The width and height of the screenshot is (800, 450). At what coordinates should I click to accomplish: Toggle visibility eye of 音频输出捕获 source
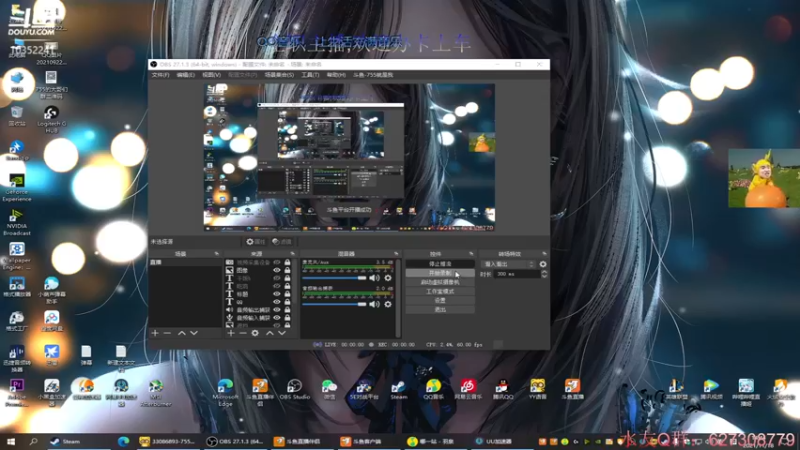[x=277, y=310]
